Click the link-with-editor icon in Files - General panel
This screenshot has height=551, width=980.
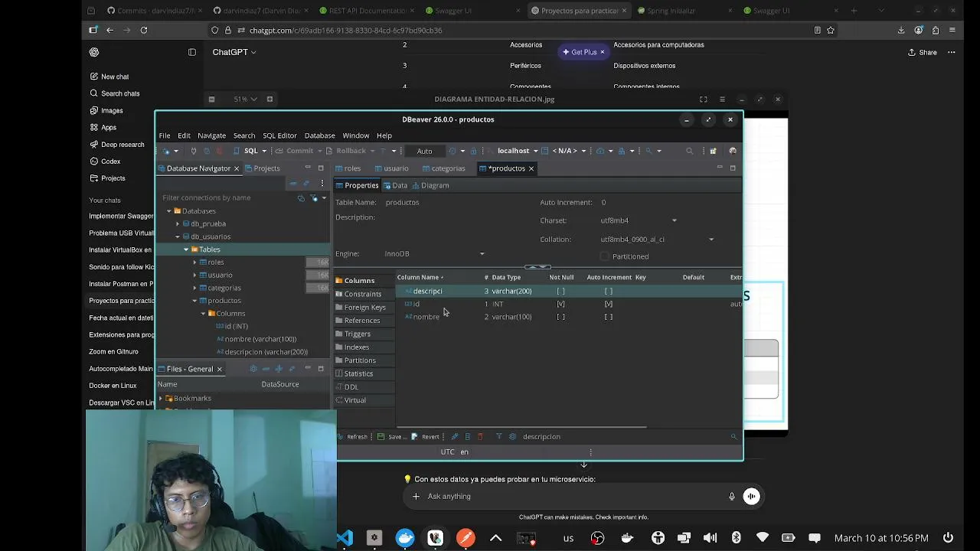[x=292, y=369]
